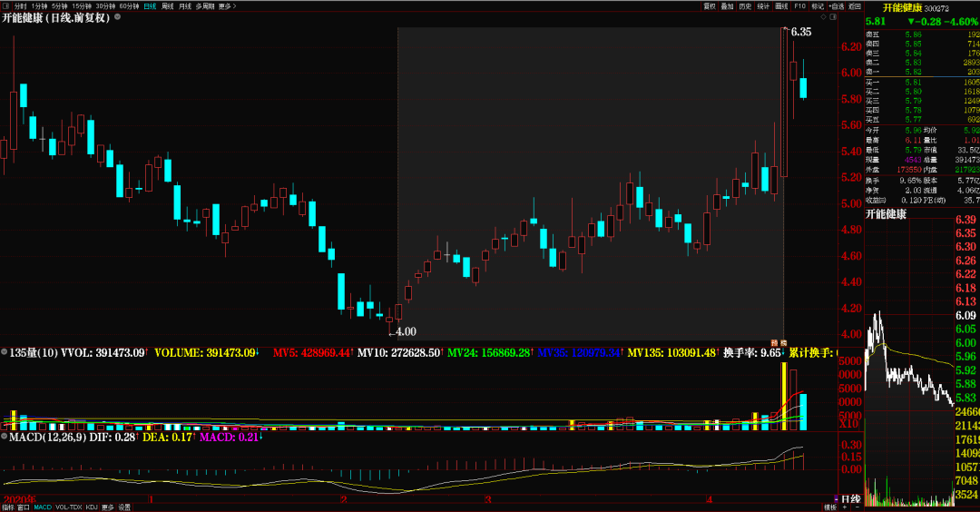Click the 复权 toolbar button
Viewport: 980px width, 512px height.
coord(710,6)
